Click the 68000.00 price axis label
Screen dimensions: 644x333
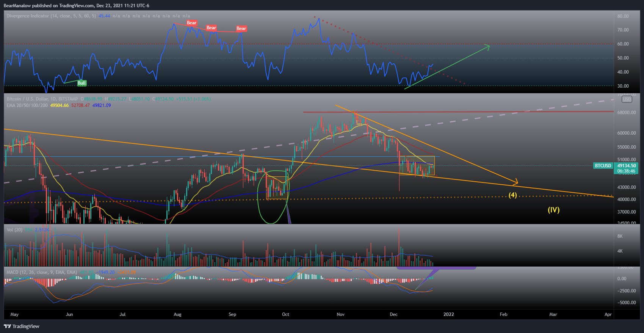[627, 113]
